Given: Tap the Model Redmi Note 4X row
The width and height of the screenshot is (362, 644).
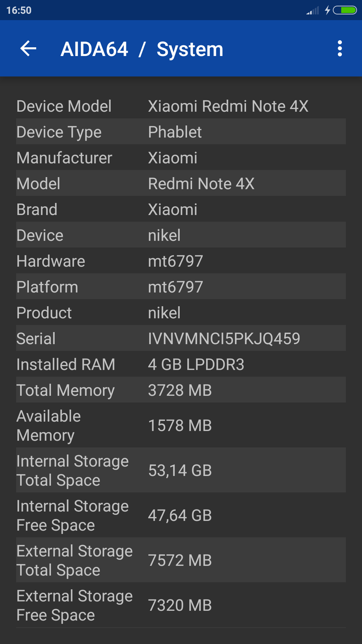Looking at the screenshot, I should pyautogui.click(x=181, y=183).
